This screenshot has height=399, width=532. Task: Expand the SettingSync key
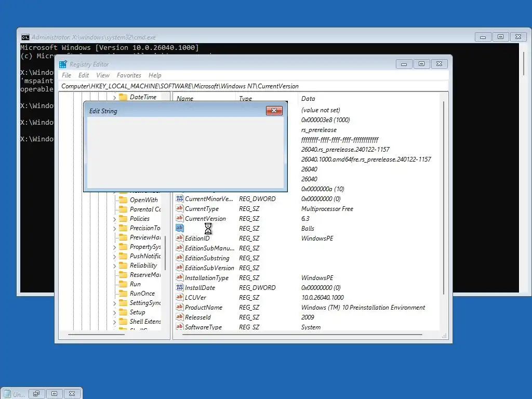click(x=114, y=303)
